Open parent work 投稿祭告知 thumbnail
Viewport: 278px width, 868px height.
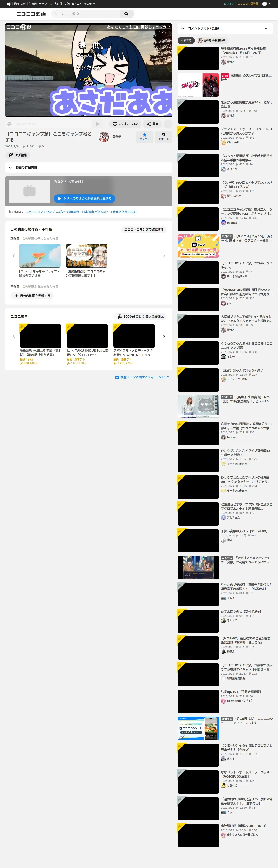point(87,256)
